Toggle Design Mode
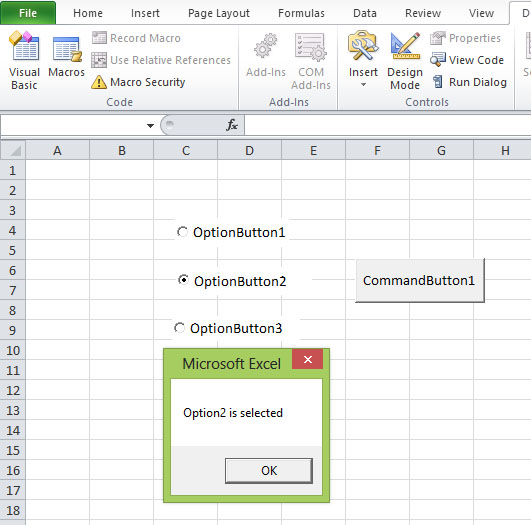Viewport: 531px width, 525px height. (405, 61)
